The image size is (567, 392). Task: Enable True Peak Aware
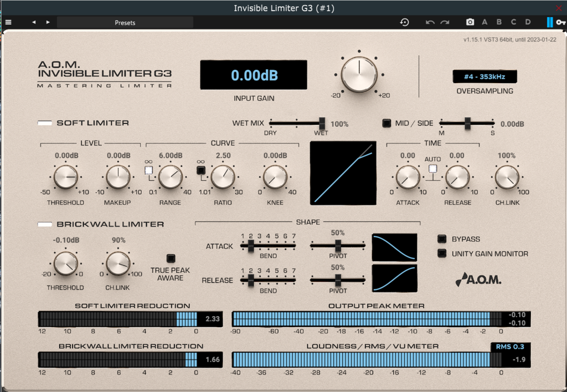pyautogui.click(x=171, y=258)
